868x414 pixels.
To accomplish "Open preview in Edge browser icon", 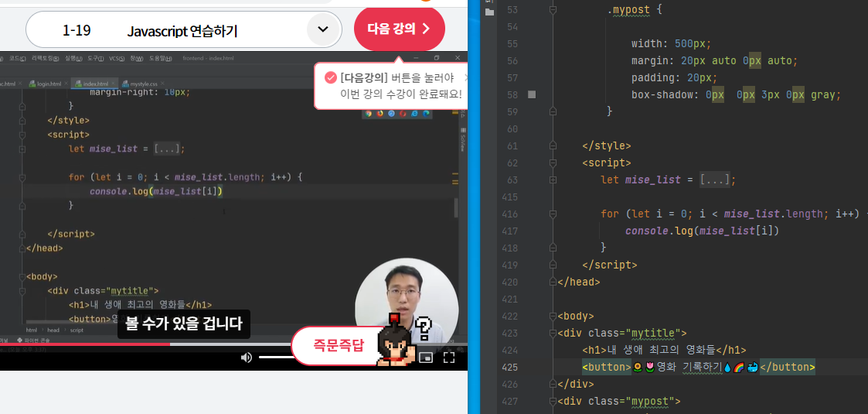I will tap(426, 114).
